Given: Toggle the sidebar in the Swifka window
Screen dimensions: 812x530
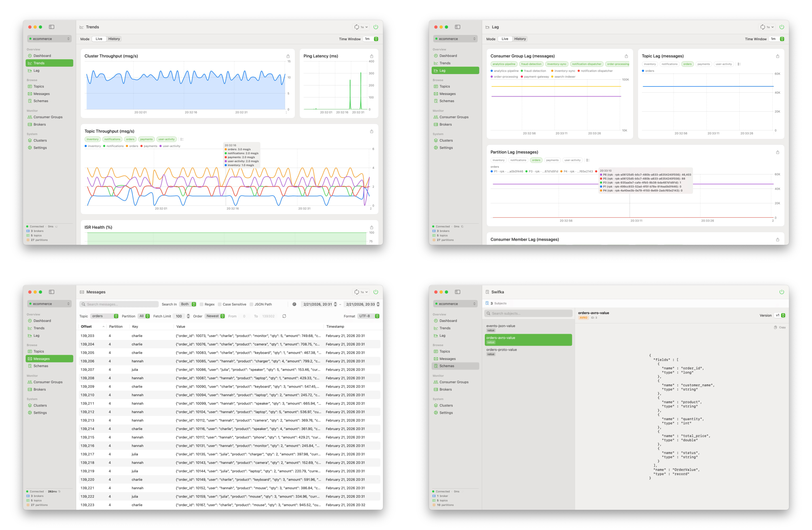Looking at the screenshot, I should click(458, 292).
